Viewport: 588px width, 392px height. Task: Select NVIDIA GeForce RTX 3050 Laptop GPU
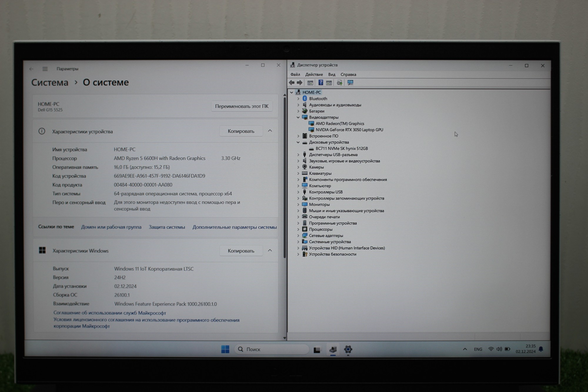[x=349, y=130]
